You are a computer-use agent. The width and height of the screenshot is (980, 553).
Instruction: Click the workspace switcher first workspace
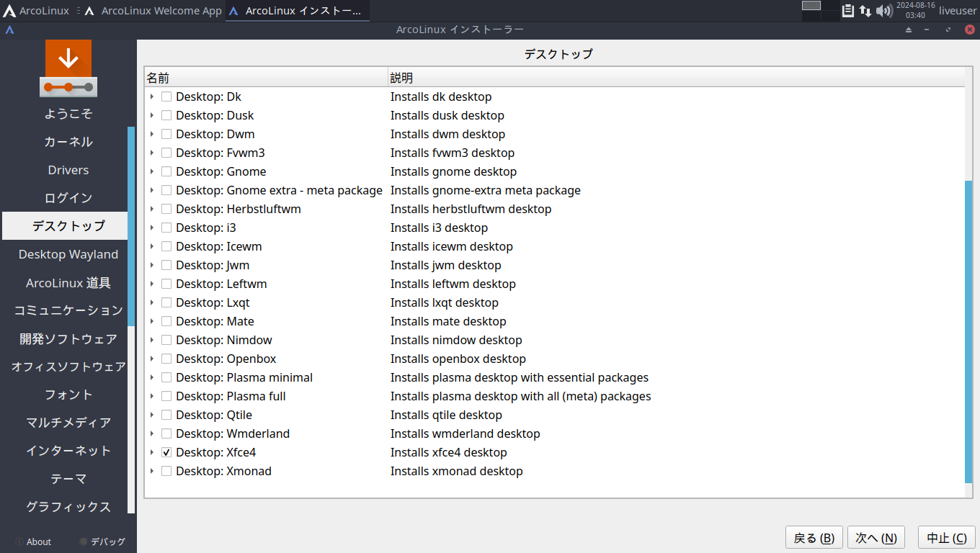tap(811, 6)
